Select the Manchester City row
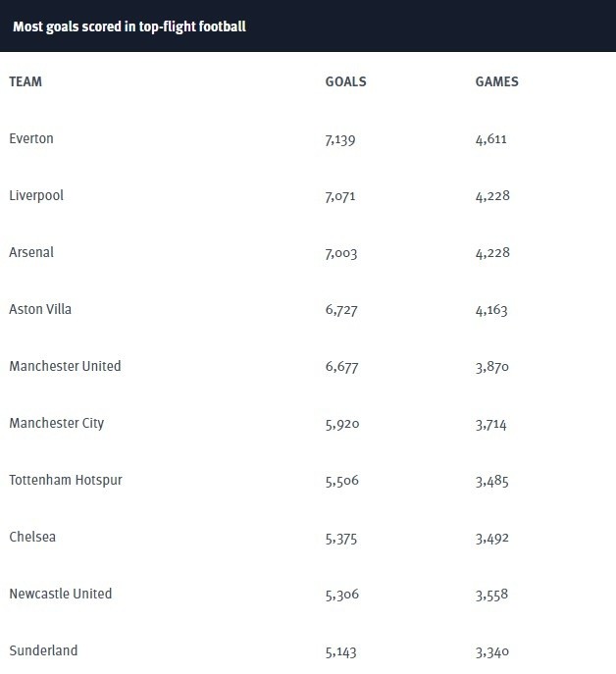Screen dimensions: 616x674 point(308,423)
